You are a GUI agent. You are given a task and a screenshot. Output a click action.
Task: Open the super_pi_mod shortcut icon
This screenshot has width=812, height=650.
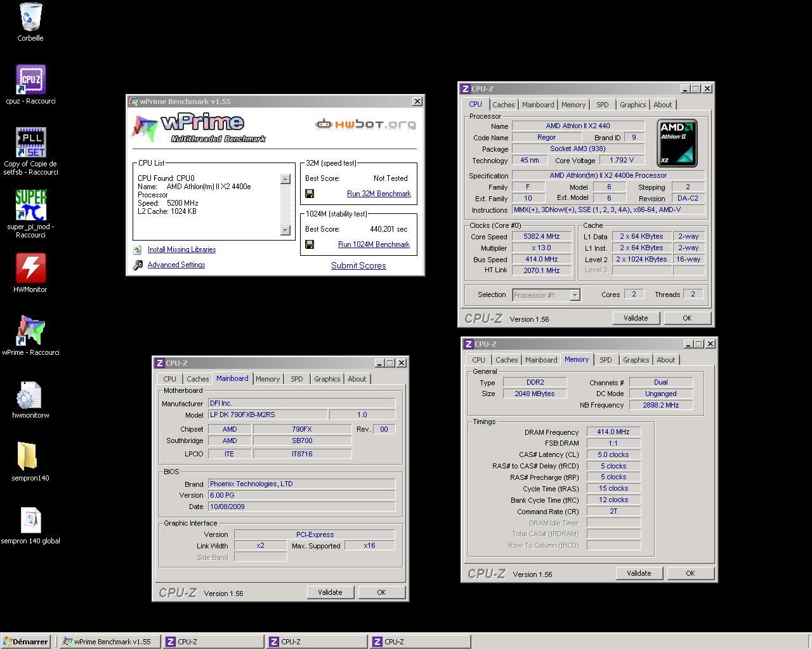(x=30, y=206)
